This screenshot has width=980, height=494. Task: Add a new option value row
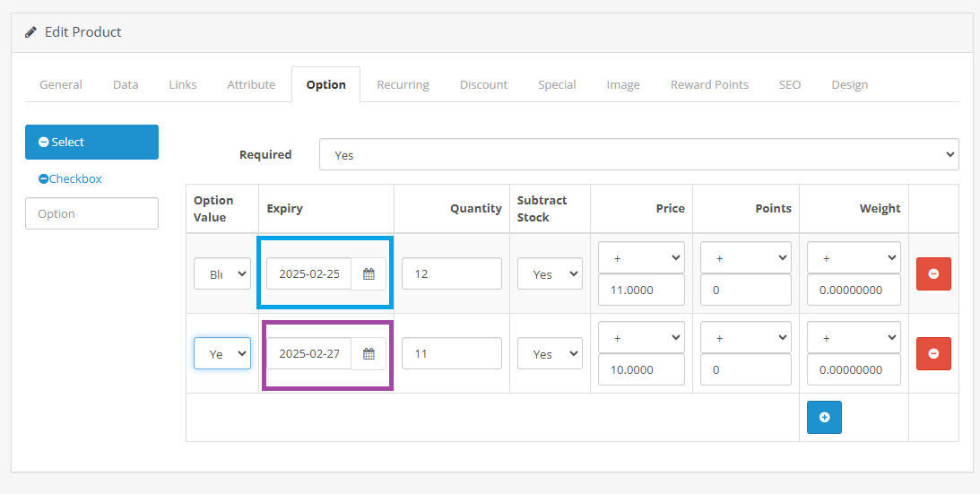[824, 417]
